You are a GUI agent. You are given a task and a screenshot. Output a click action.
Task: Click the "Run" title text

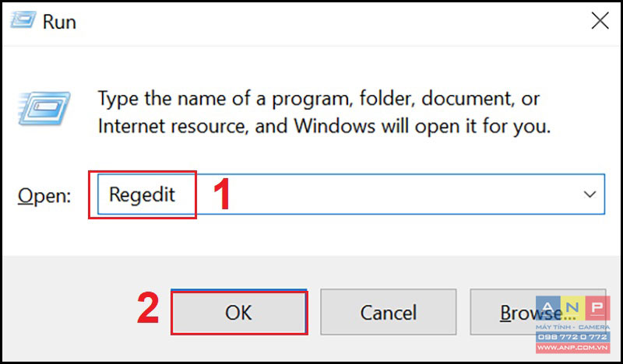pos(59,22)
